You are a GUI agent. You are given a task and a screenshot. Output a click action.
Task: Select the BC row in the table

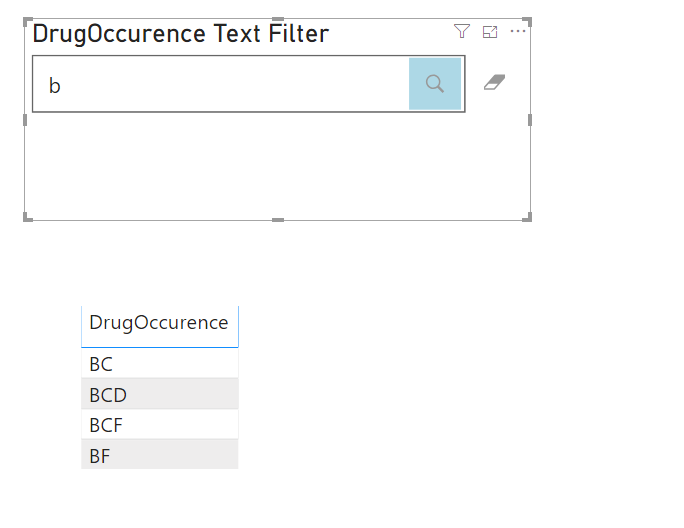click(x=159, y=364)
